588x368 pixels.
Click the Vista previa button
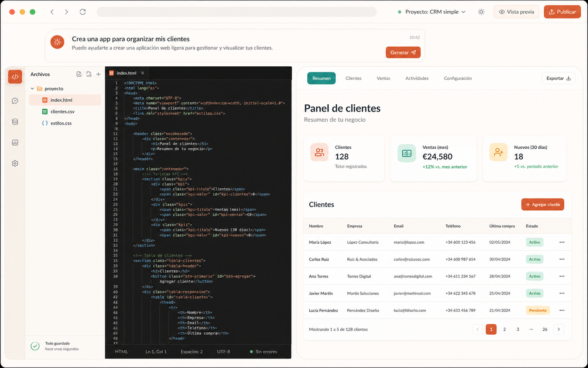[x=517, y=12]
